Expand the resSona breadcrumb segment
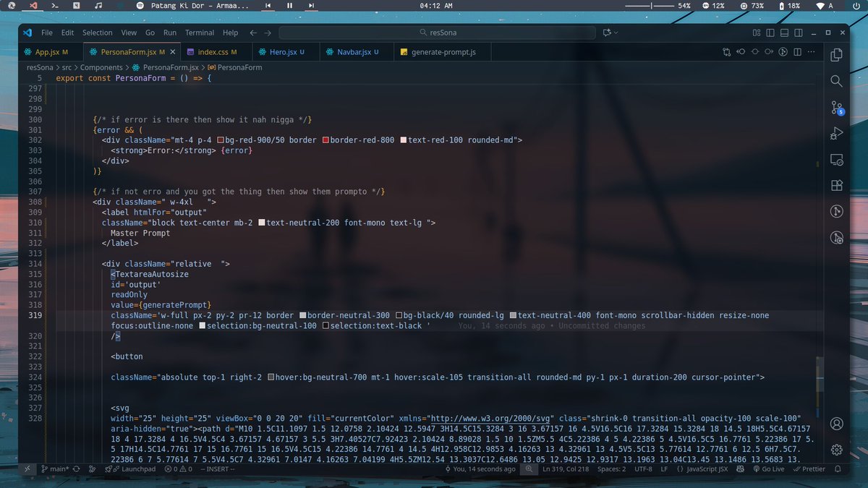Image resolution: width=868 pixels, height=488 pixels. click(41, 67)
